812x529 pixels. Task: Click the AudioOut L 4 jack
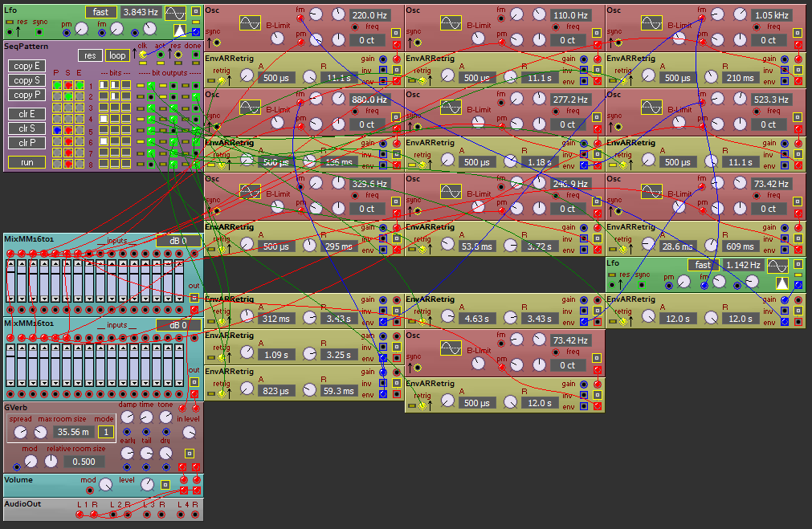click(x=180, y=515)
